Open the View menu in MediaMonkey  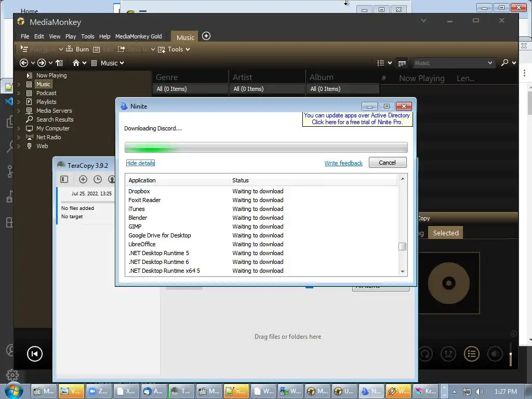tap(55, 36)
